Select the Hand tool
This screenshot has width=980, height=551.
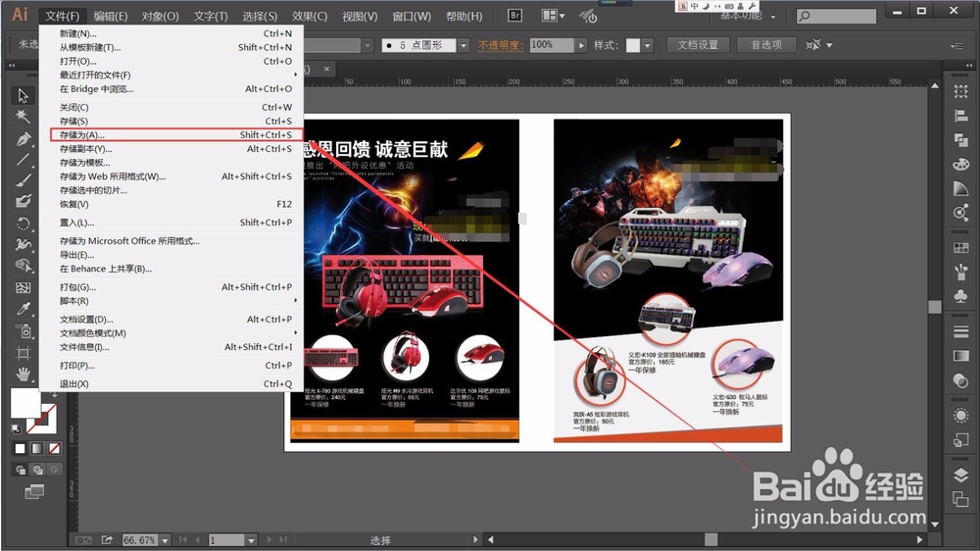tap(23, 375)
